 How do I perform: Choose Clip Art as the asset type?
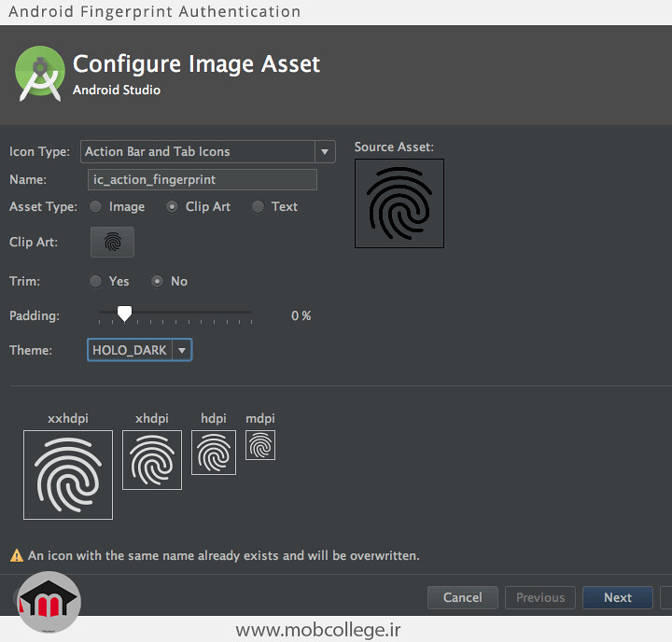tap(172, 207)
